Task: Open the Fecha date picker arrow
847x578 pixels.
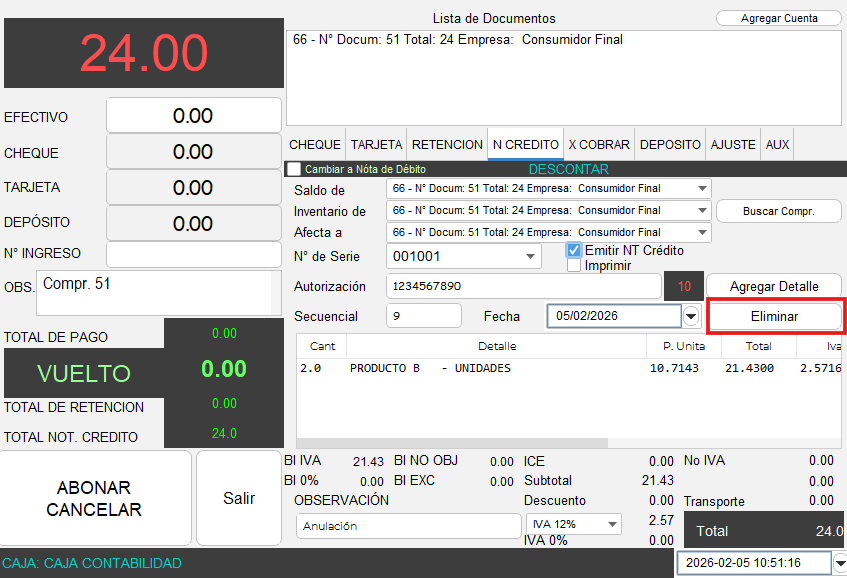Action: (691, 317)
